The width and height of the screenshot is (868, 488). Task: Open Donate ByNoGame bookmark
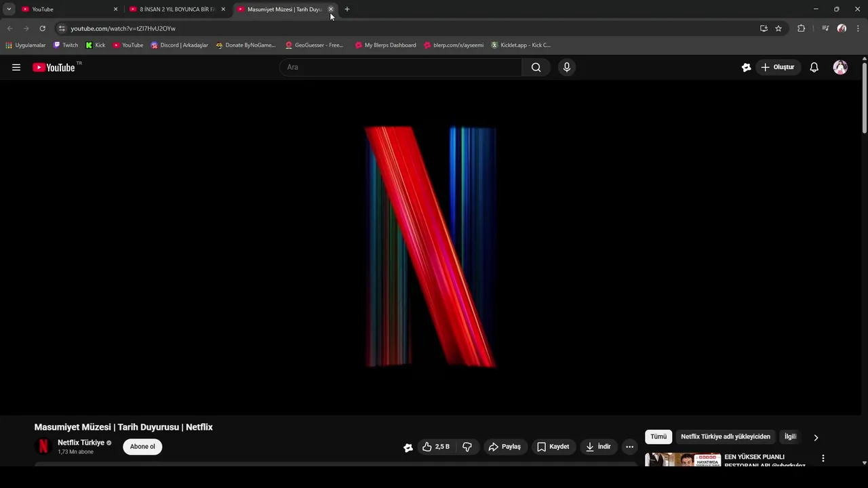245,45
